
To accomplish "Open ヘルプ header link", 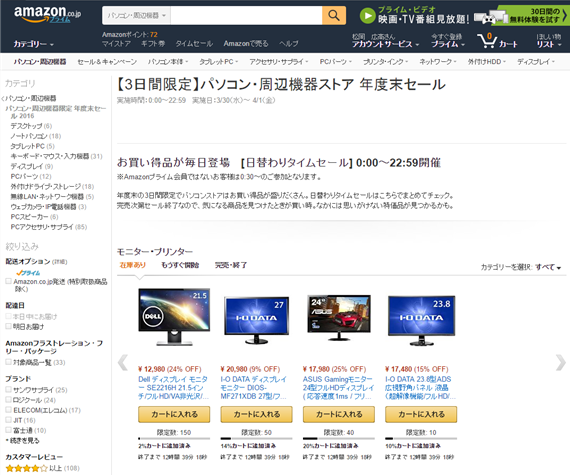I will 289,44.
